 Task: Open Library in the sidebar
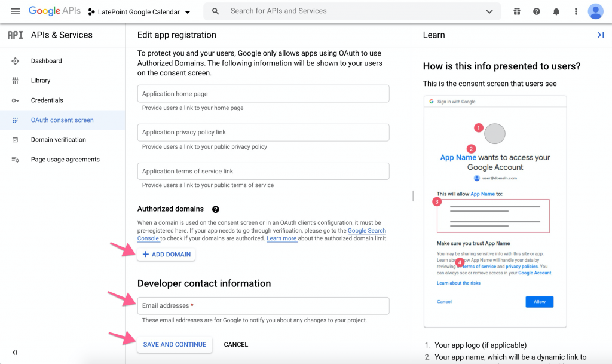(62, 81)
